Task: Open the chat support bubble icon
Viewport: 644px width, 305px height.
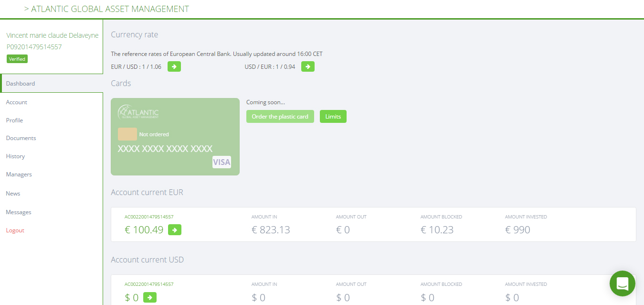Action: point(623,283)
